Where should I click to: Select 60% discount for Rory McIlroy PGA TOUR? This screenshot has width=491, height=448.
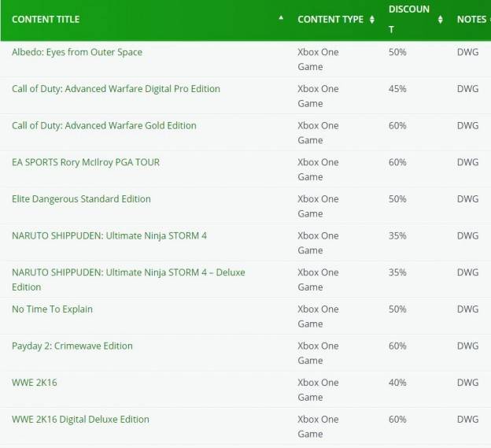click(x=397, y=162)
